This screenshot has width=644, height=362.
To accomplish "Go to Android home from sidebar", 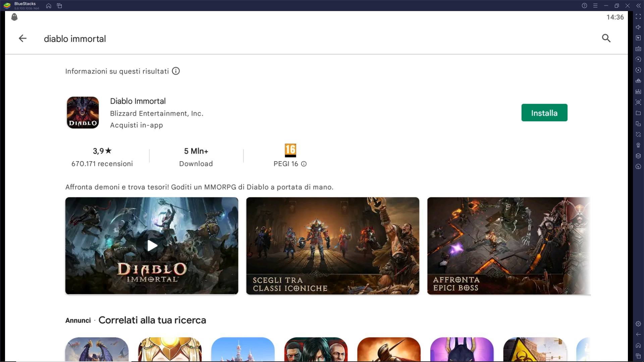I will (x=638, y=345).
